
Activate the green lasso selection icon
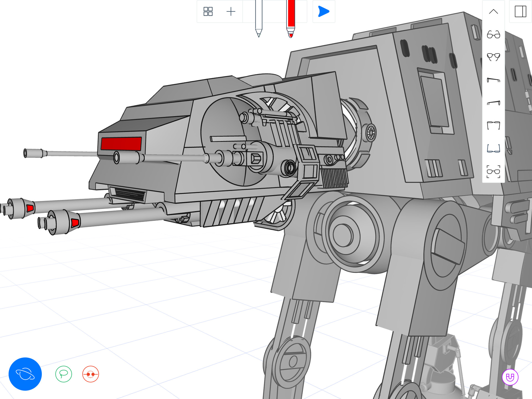click(64, 374)
